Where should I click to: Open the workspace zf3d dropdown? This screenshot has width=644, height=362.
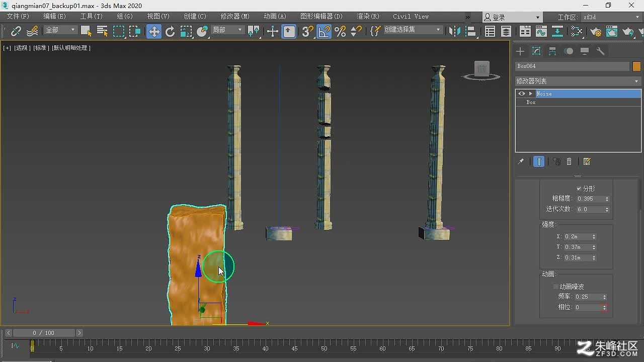[x=611, y=17]
